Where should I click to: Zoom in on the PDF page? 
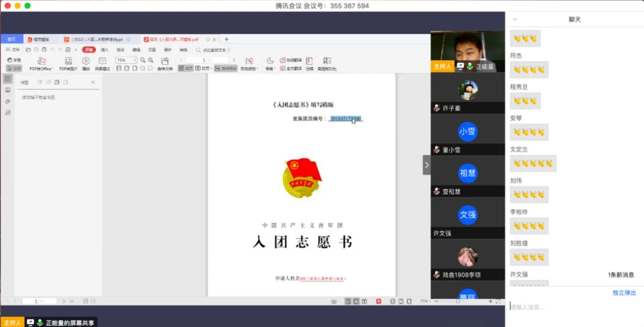(x=150, y=60)
